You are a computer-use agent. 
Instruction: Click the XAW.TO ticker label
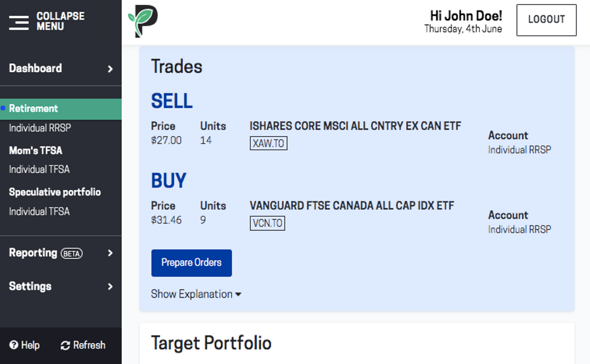[x=268, y=143]
